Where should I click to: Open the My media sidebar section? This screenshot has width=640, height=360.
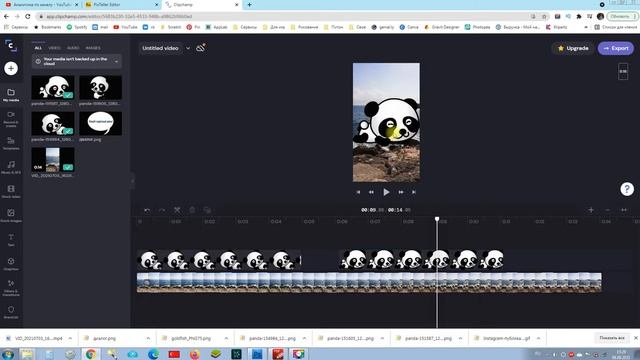tap(11, 95)
